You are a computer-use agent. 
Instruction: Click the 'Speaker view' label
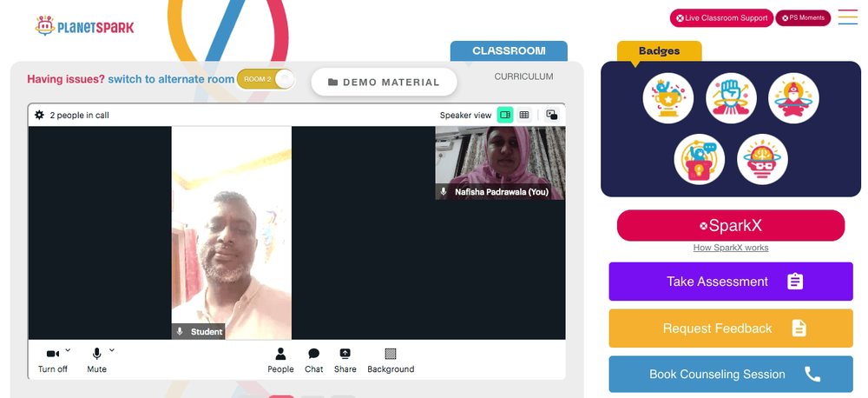click(465, 116)
